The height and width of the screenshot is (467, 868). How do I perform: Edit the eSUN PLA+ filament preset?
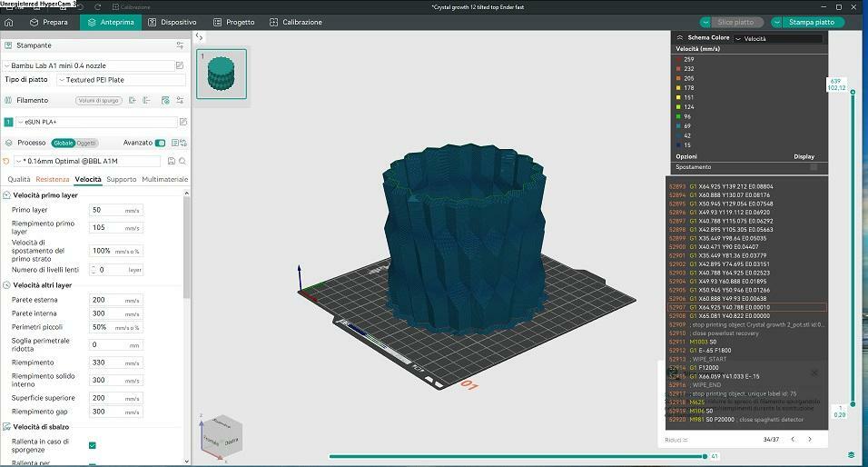[x=182, y=122]
